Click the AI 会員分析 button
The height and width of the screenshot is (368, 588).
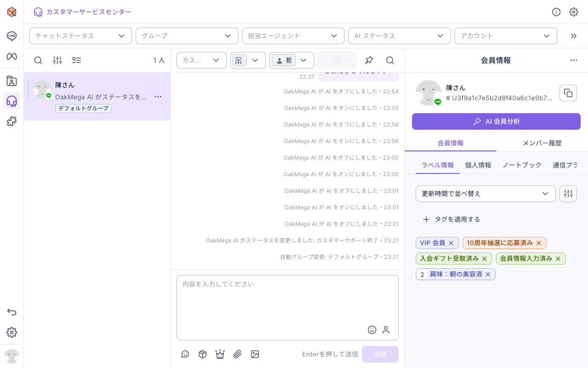[x=496, y=121]
